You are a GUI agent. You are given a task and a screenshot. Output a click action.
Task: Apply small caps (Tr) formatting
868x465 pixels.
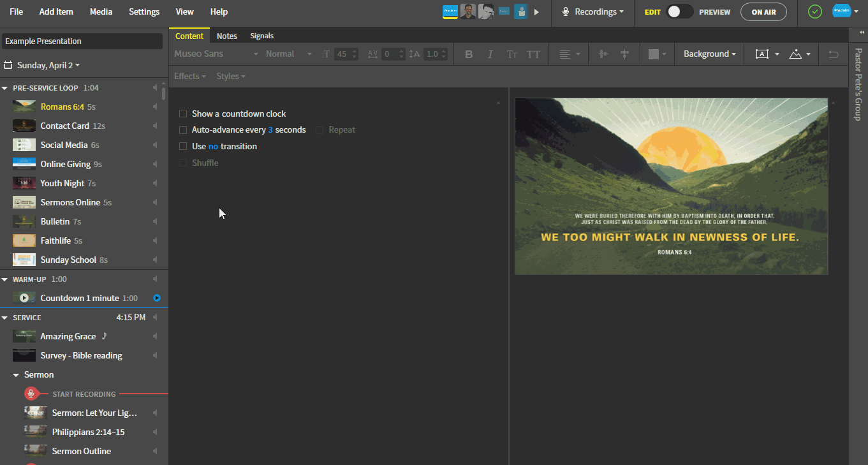click(x=511, y=54)
